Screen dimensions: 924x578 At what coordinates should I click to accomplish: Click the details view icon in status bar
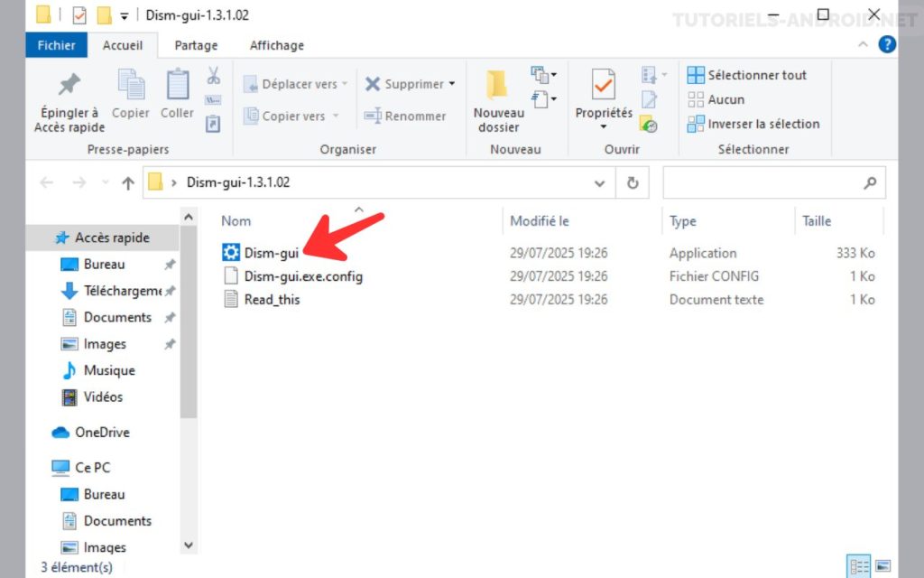tap(859, 567)
